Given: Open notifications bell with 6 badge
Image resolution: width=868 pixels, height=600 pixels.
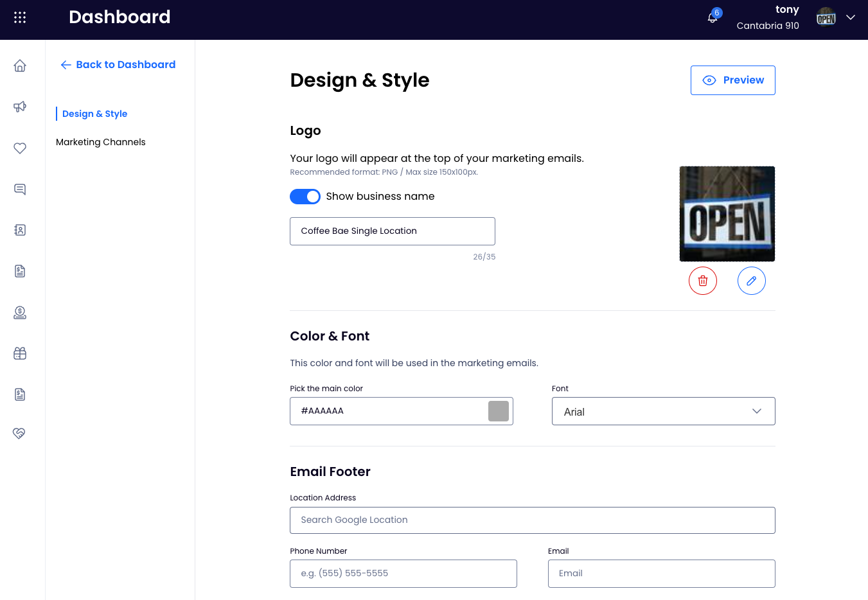Looking at the screenshot, I should [714, 17].
